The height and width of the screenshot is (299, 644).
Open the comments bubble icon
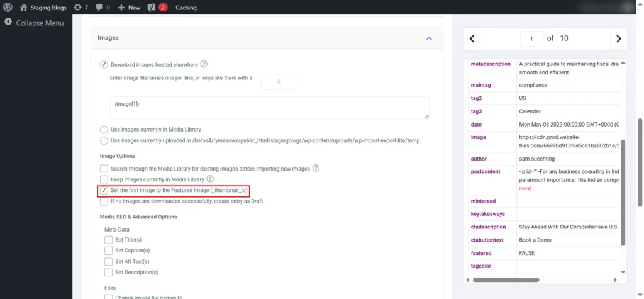[103, 8]
